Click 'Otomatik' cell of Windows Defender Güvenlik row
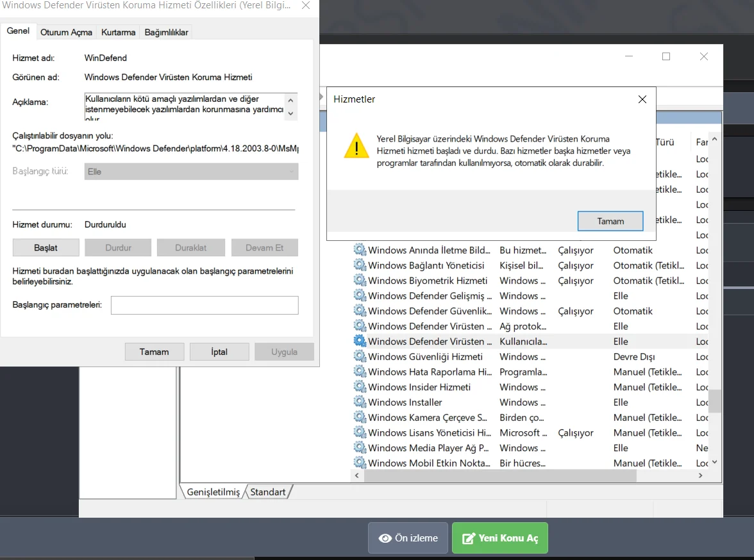This screenshot has width=754, height=560. pos(633,311)
